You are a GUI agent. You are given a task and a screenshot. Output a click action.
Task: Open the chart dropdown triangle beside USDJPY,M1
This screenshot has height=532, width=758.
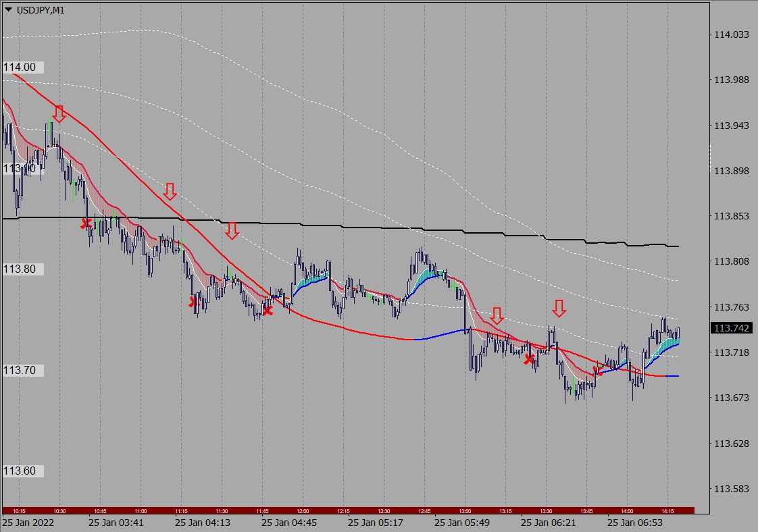8,9
